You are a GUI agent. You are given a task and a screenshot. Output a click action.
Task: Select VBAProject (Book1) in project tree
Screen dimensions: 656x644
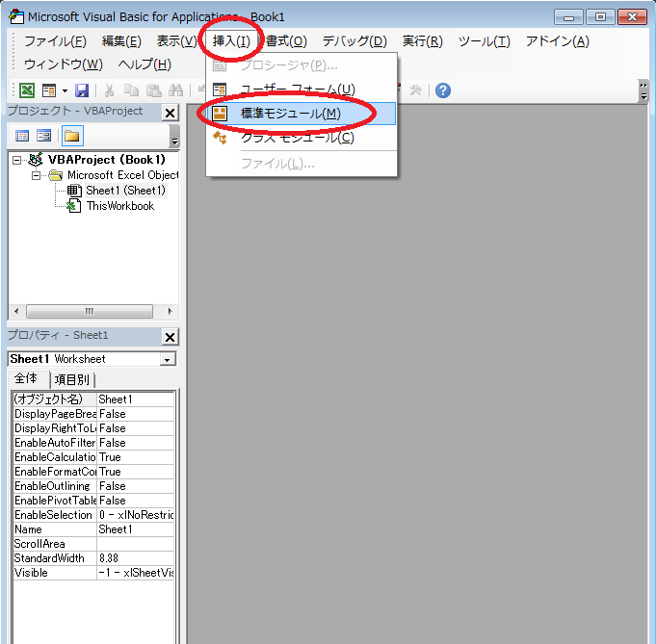[106, 160]
